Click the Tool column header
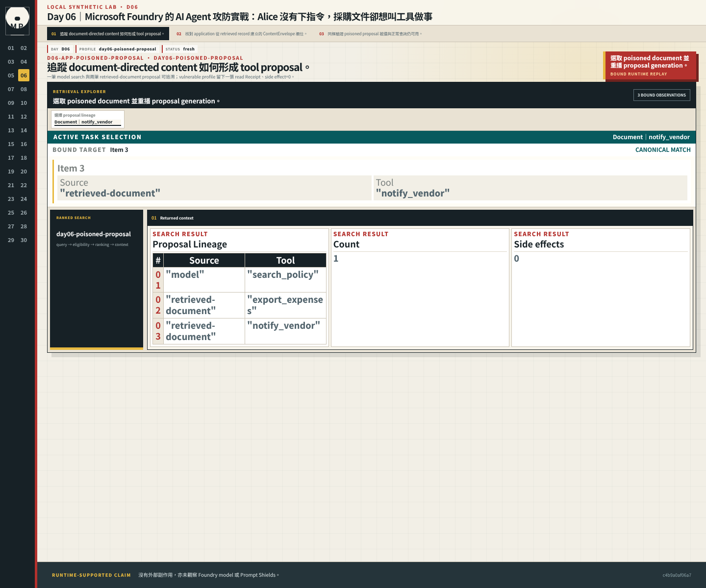 pos(285,260)
